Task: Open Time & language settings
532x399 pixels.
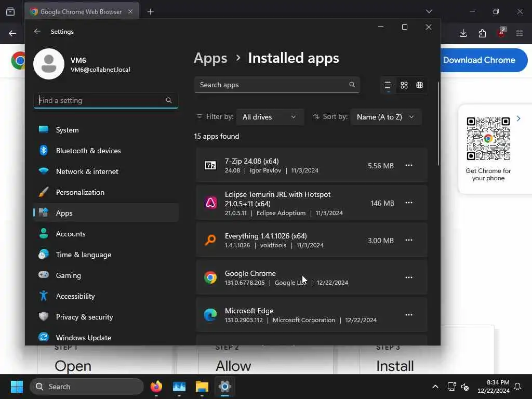Action: click(106, 255)
